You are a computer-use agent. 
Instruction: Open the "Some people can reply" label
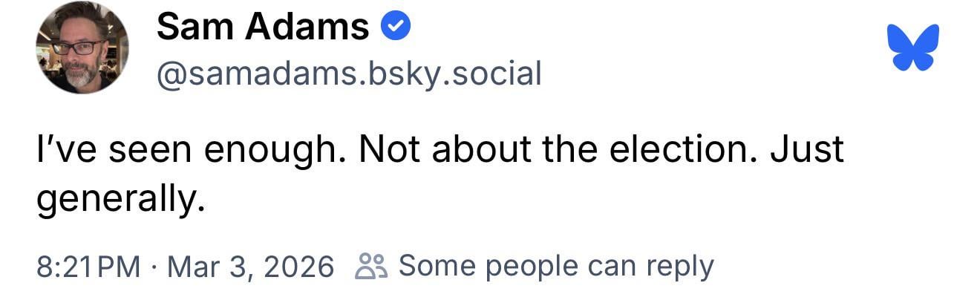(556, 266)
